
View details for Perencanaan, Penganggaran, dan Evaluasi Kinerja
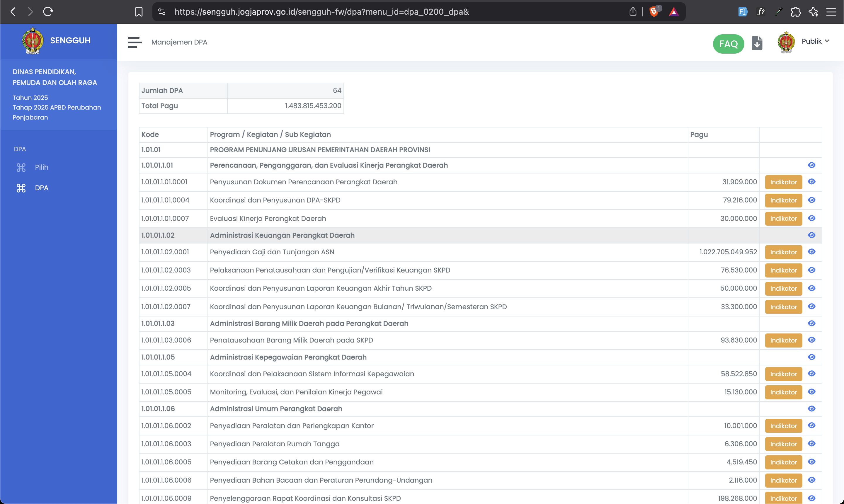(811, 165)
